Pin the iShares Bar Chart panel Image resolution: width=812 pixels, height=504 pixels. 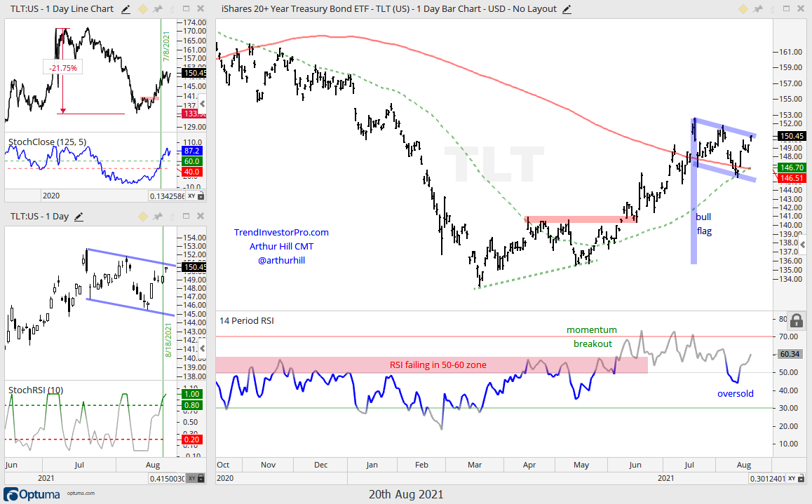(x=757, y=9)
